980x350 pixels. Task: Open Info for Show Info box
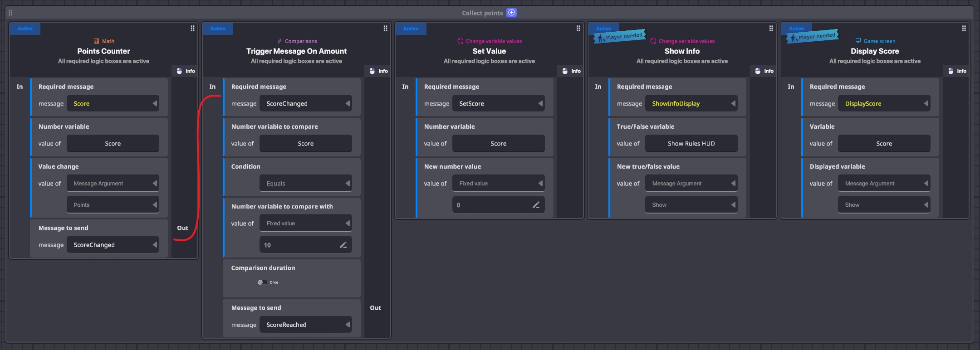click(764, 71)
